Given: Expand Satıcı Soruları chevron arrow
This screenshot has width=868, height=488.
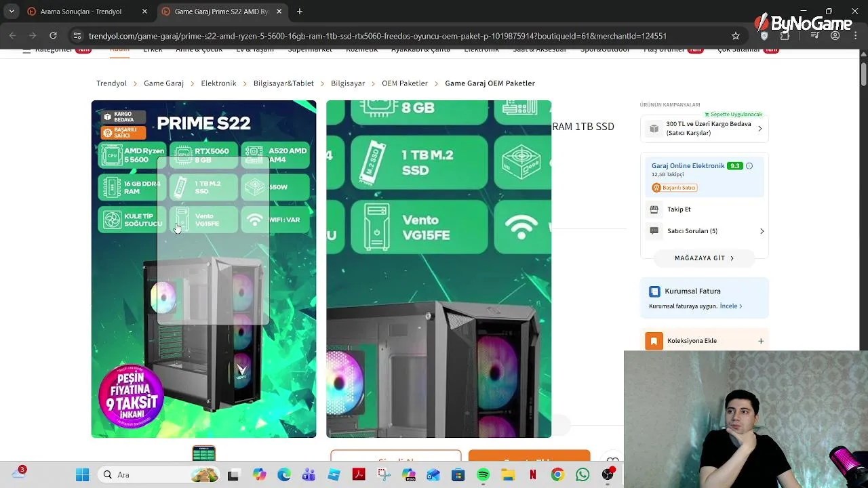Looking at the screenshot, I should point(762,231).
